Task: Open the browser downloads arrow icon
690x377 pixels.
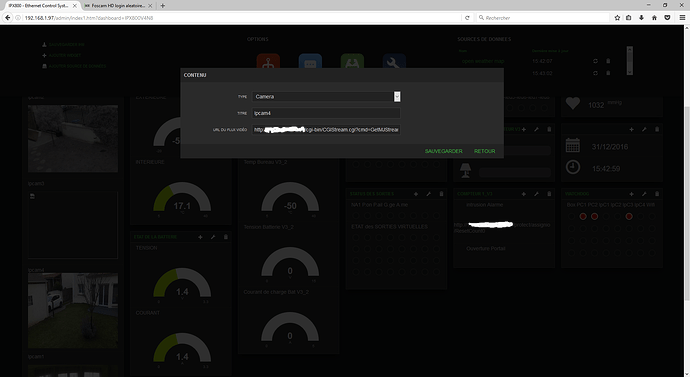Action: point(642,18)
